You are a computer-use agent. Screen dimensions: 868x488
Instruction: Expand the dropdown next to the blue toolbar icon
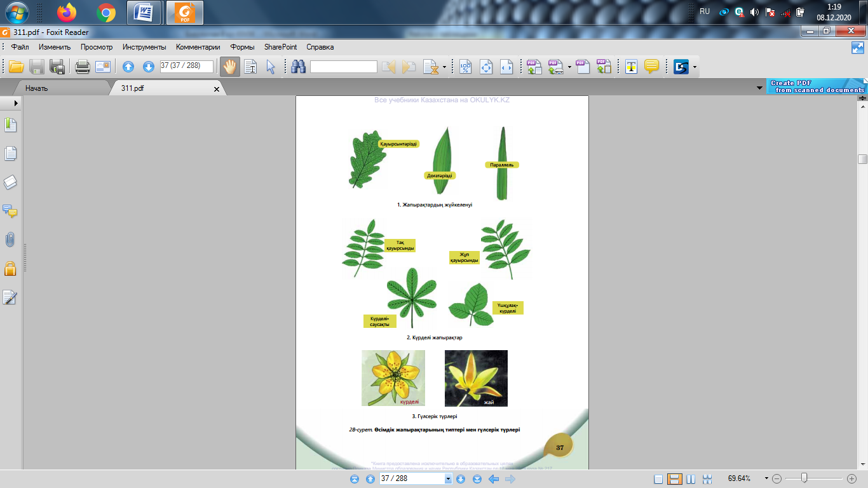pos(695,66)
